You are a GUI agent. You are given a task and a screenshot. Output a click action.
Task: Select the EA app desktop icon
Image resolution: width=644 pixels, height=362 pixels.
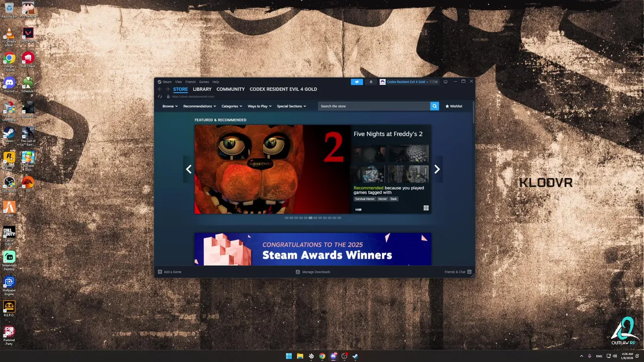(x=28, y=184)
